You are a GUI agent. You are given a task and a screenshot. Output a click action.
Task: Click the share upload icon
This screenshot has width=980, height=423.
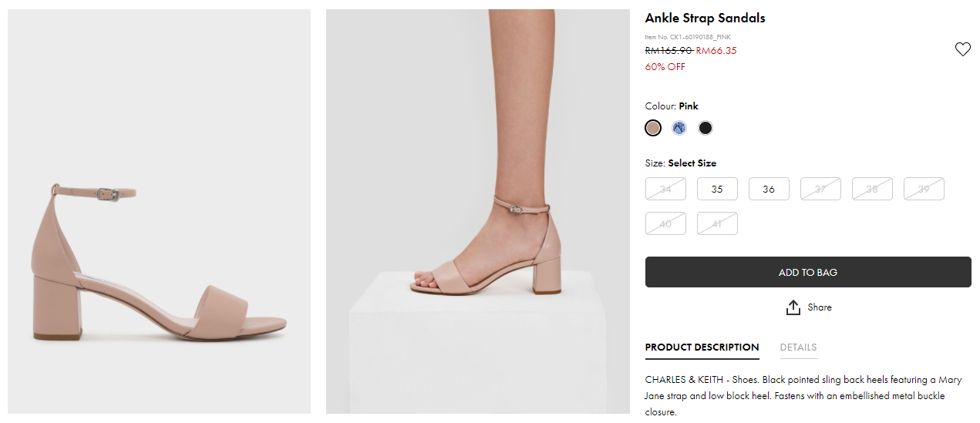793,307
